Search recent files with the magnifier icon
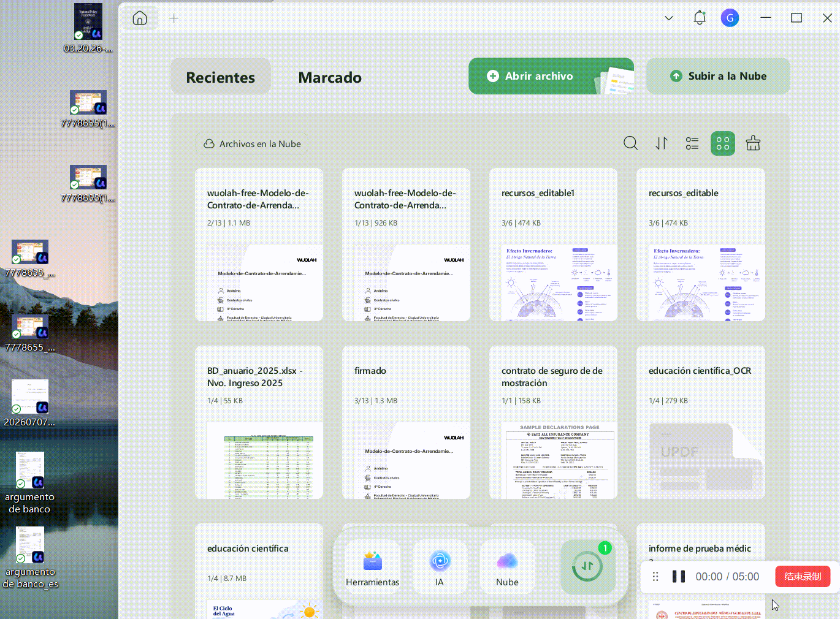Viewport: 840px width, 619px height. 630,143
